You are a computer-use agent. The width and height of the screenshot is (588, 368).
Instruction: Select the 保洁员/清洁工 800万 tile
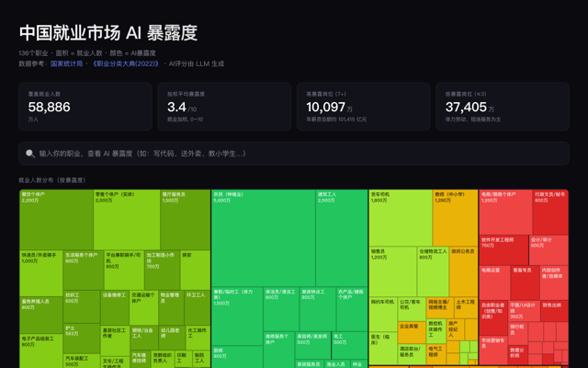(281, 309)
